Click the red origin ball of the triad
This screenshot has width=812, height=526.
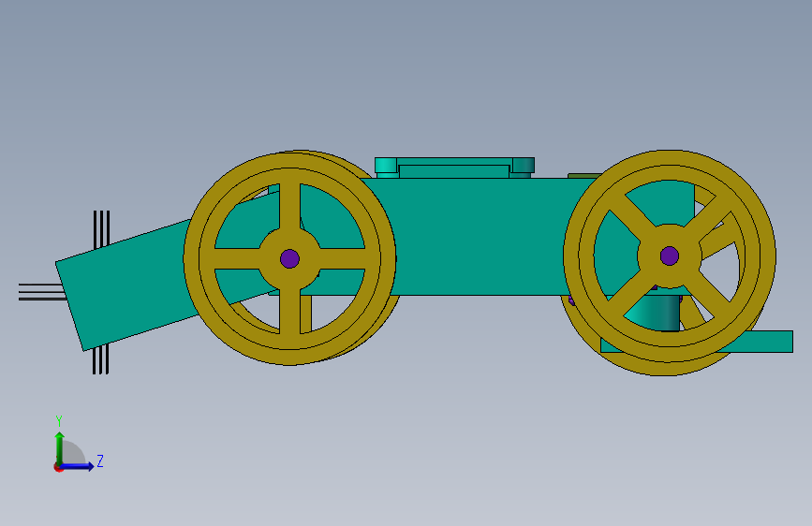[x=58, y=467]
